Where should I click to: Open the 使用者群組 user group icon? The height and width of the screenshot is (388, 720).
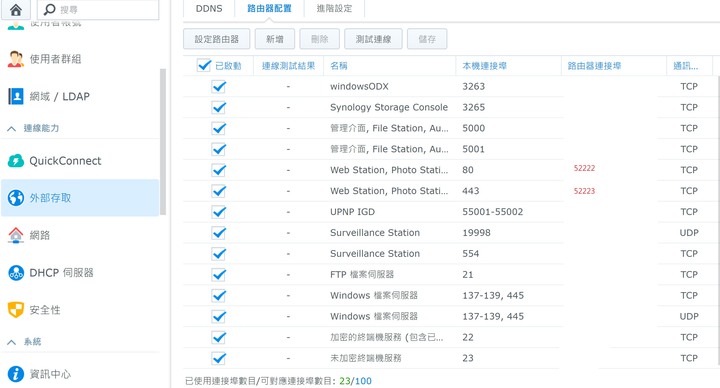tap(16, 59)
